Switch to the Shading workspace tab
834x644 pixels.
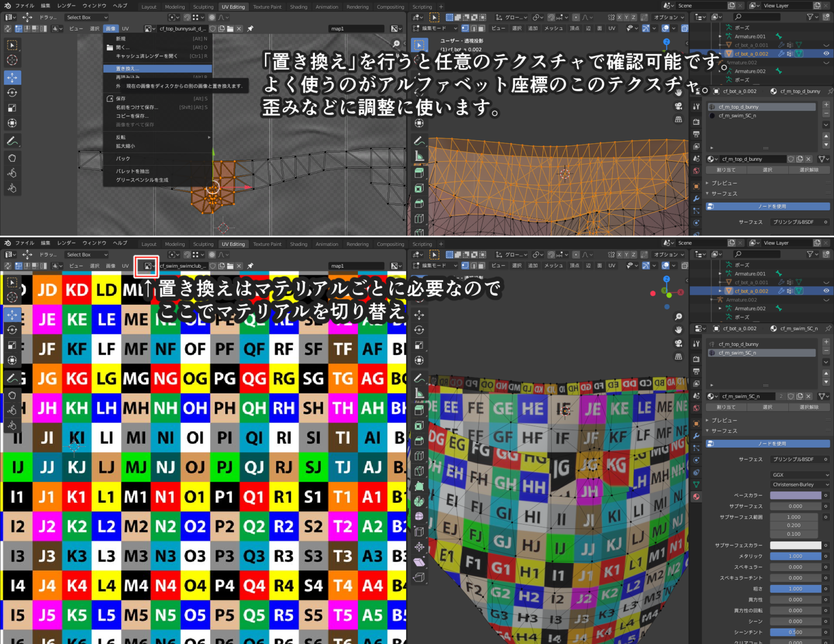click(x=298, y=7)
